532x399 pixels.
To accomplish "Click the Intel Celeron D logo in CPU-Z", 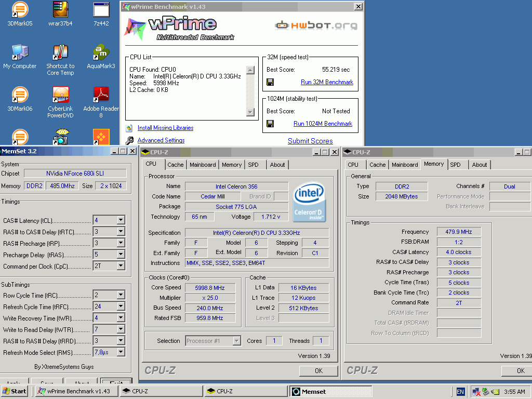I will 309,202.
